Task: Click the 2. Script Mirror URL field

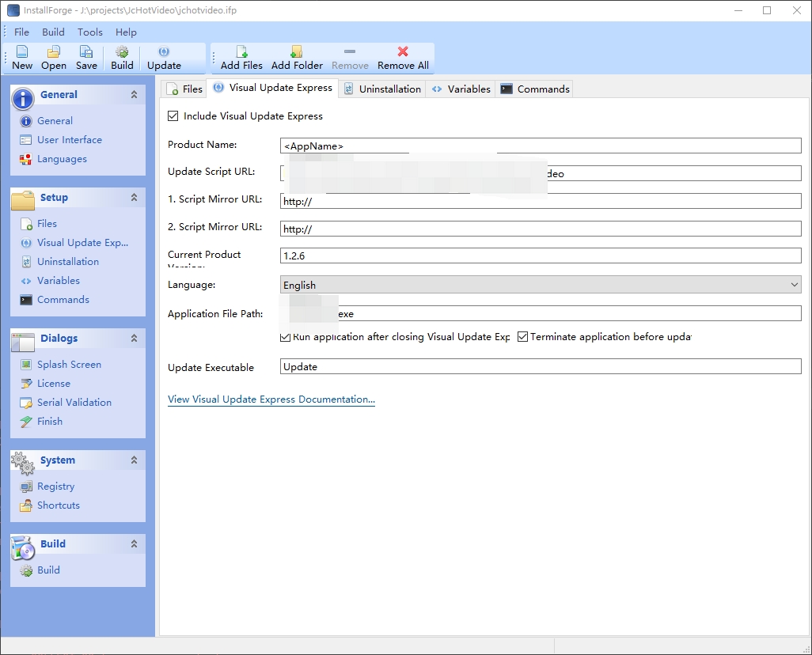Action: click(x=541, y=229)
